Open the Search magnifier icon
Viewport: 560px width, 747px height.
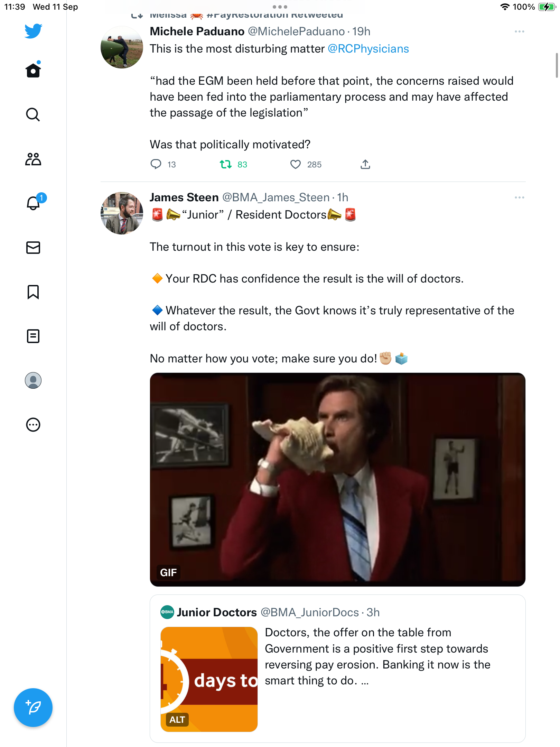point(33,114)
